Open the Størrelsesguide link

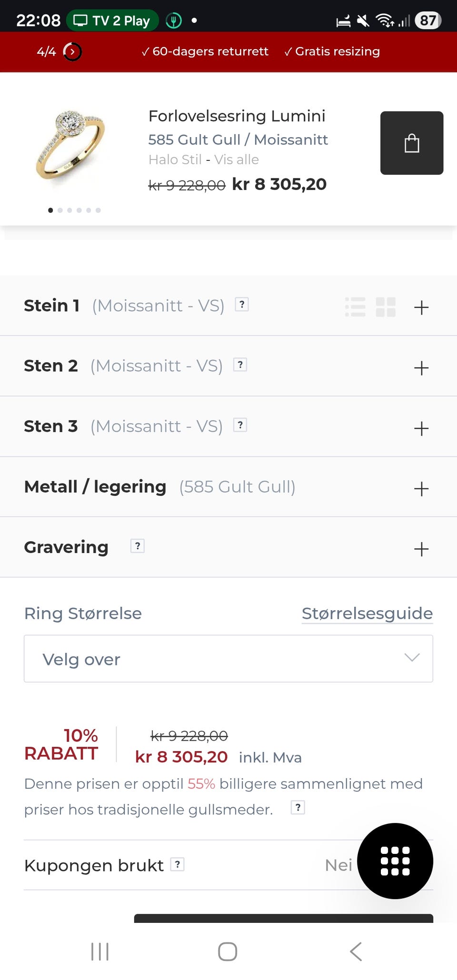pos(367,614)
